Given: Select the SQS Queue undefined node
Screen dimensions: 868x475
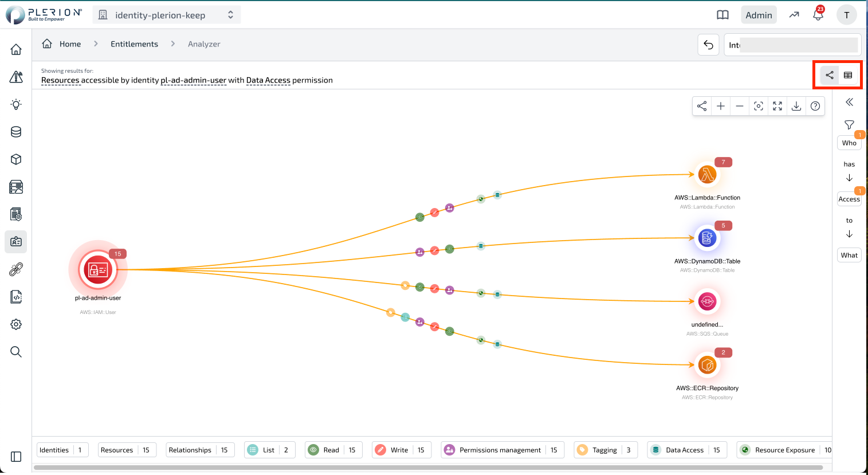Looking at the screenshot, I should [x=707, y=301].
